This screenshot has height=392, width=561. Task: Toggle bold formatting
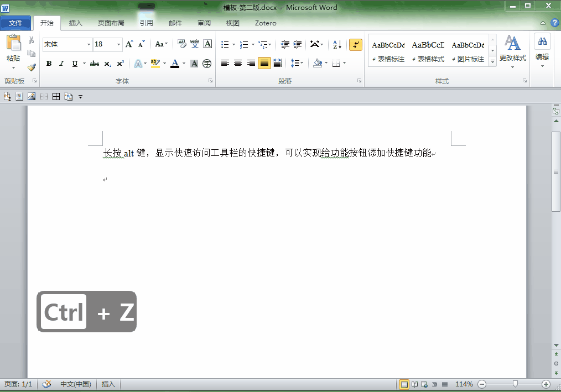(49, 64)
